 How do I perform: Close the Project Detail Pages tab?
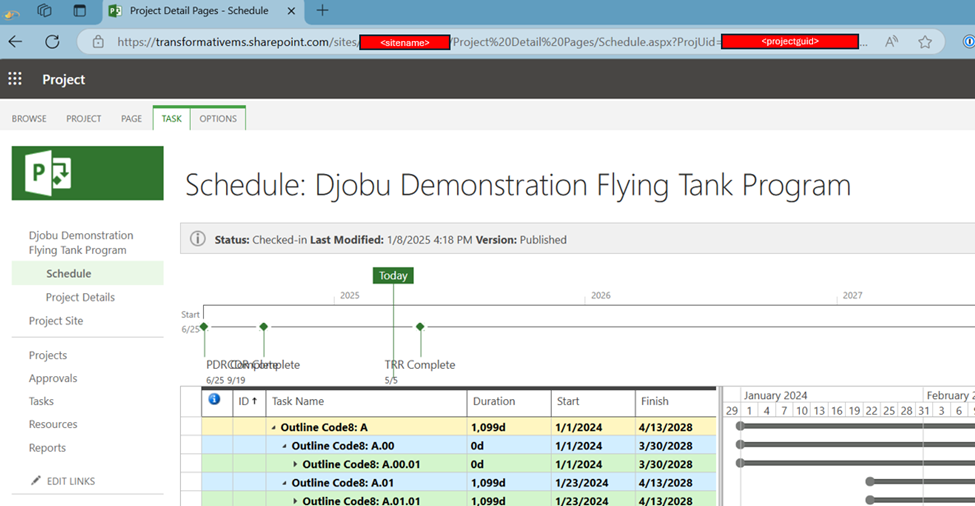[x=291, y=11]
